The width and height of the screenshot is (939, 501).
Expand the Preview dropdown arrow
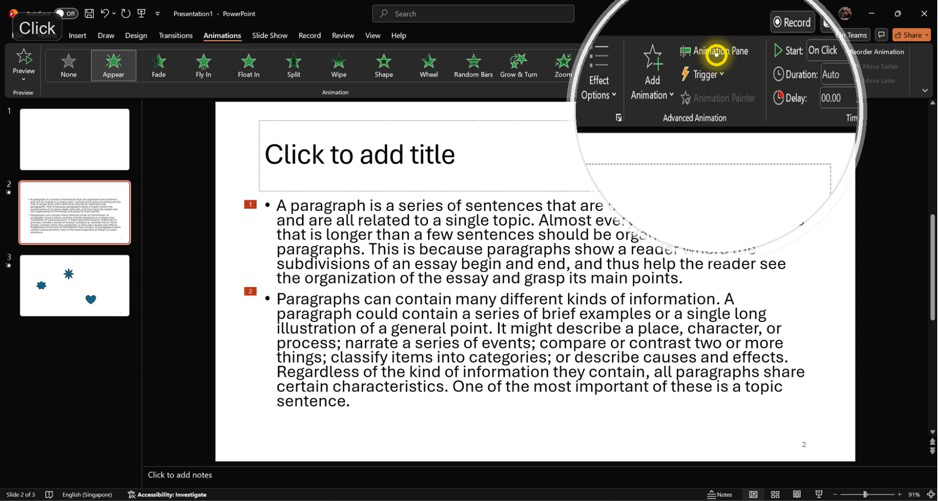pyautogui.click(x=24, y=79)
